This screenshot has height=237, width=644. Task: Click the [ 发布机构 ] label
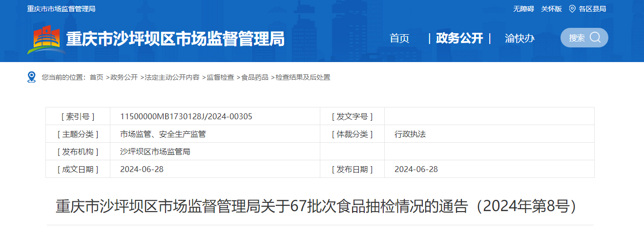point(78,151)
